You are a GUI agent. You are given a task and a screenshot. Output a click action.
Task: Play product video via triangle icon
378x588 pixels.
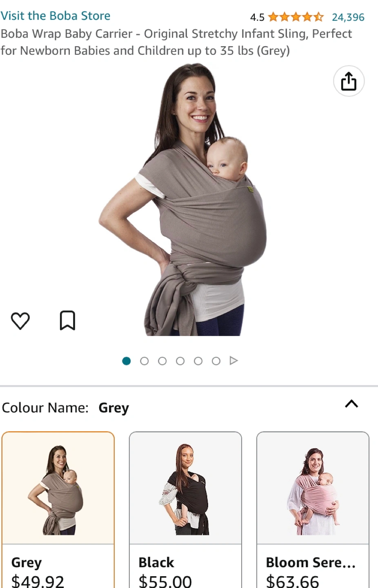coord(234,361)
